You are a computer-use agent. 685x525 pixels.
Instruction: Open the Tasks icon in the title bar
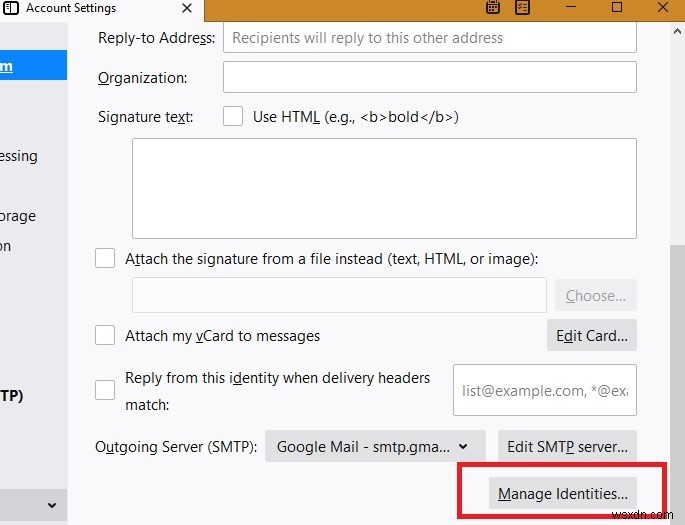coord(522,7)
